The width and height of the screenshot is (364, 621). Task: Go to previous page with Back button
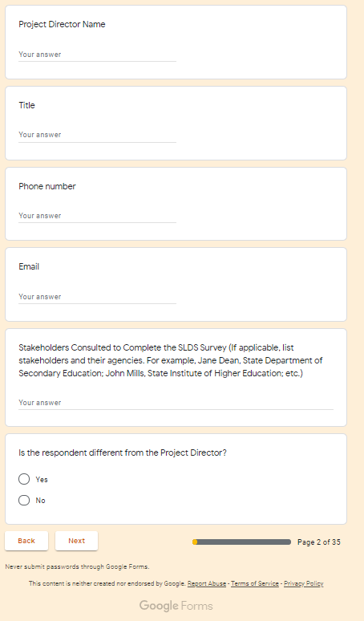26,541
